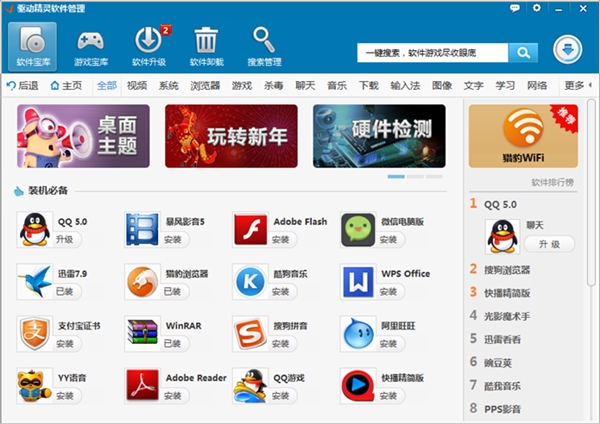Select the 浏览器 category tab

tap(205, 85)
